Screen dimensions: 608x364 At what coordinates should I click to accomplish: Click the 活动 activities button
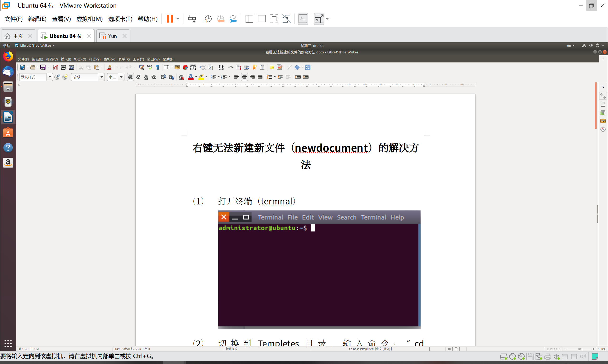coord(7,46)
